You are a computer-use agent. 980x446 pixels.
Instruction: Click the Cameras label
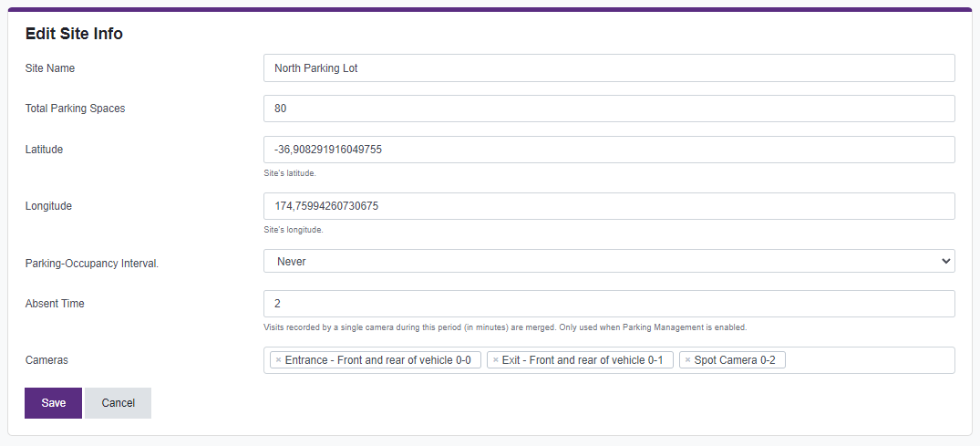pyautogui.click(x=46, y=360)
